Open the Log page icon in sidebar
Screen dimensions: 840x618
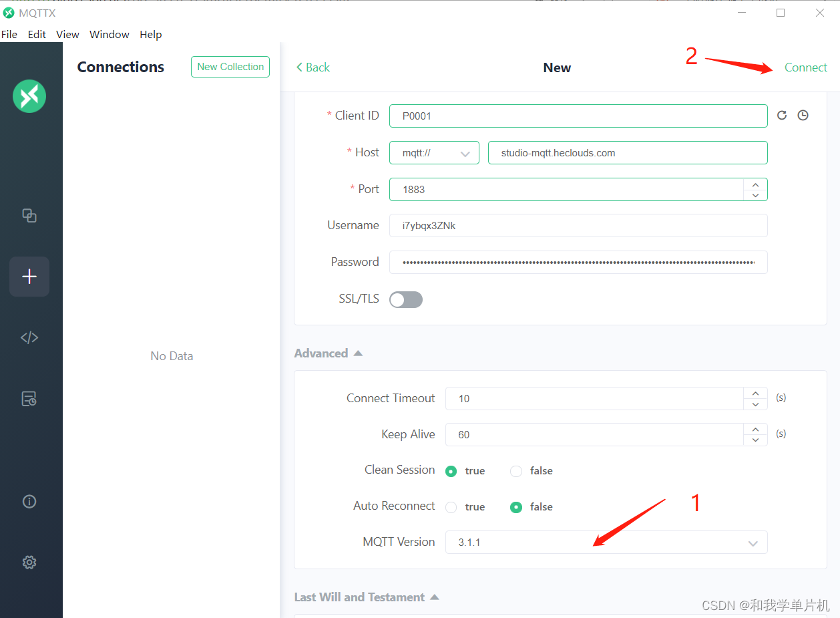(29, 399)
